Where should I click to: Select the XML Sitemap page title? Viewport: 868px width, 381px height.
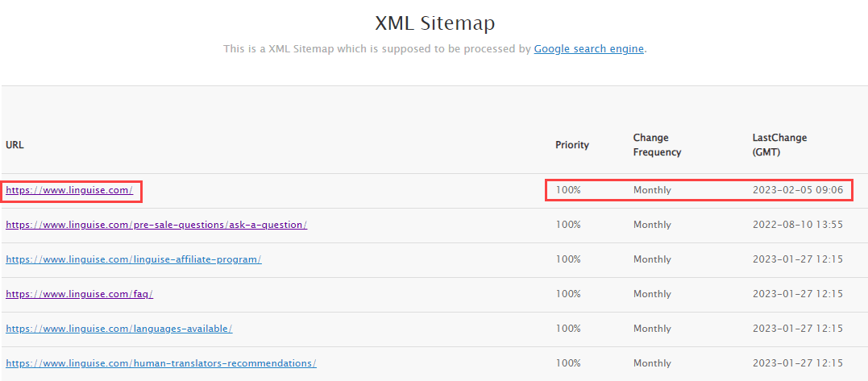click(x=434, y=23)
